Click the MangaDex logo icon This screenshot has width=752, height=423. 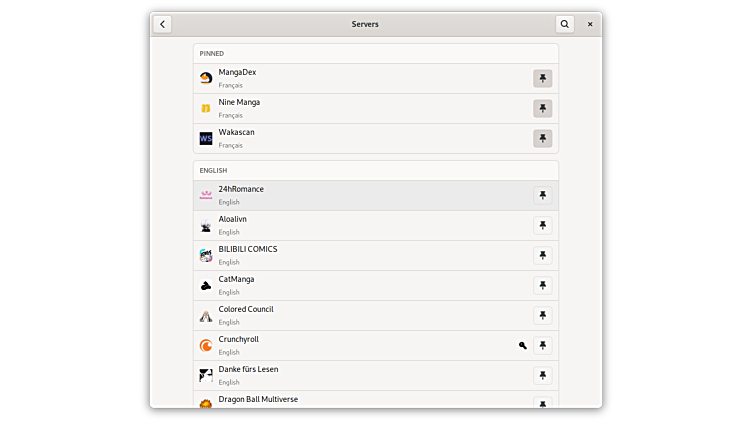pos(206,78)
